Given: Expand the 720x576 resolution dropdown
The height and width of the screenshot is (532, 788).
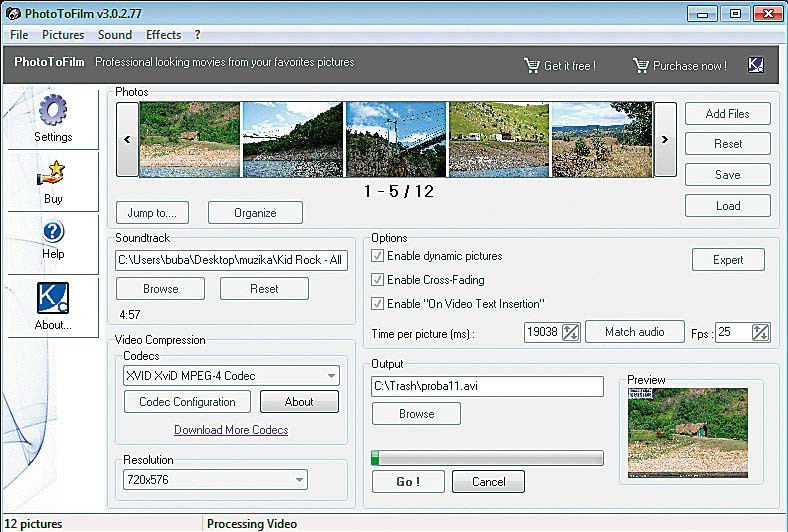Looking at the screenshot, I should [299, 480].
